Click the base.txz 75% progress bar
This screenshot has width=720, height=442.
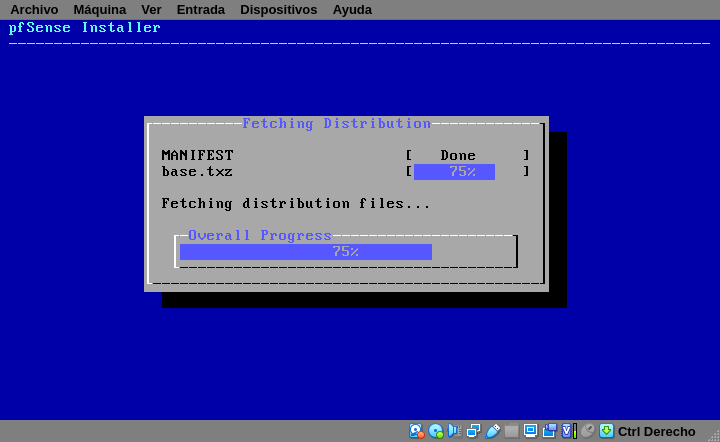467,172
